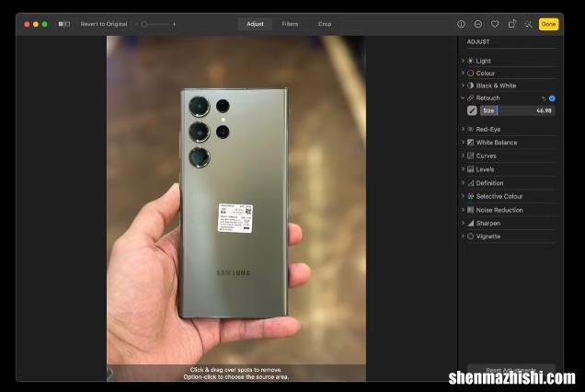The height and width of the screenshot is (392, 585).
Task: Open photo info panel icon
Action: pyautogui.click(x=461, y=24)
